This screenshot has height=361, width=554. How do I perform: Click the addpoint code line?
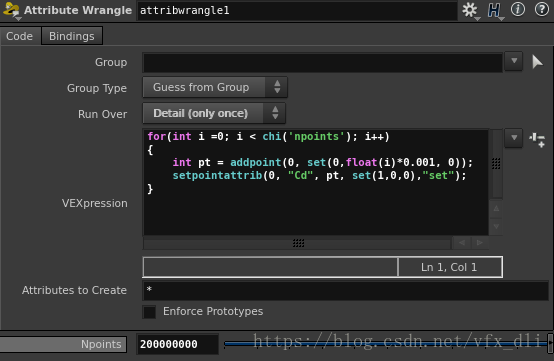(323, 162)
